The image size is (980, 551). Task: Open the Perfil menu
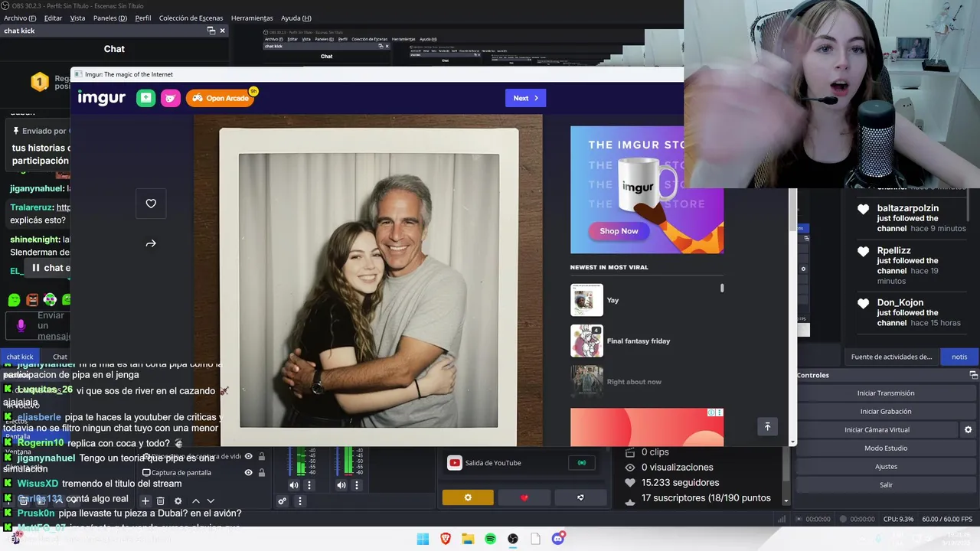click(143, 18)
